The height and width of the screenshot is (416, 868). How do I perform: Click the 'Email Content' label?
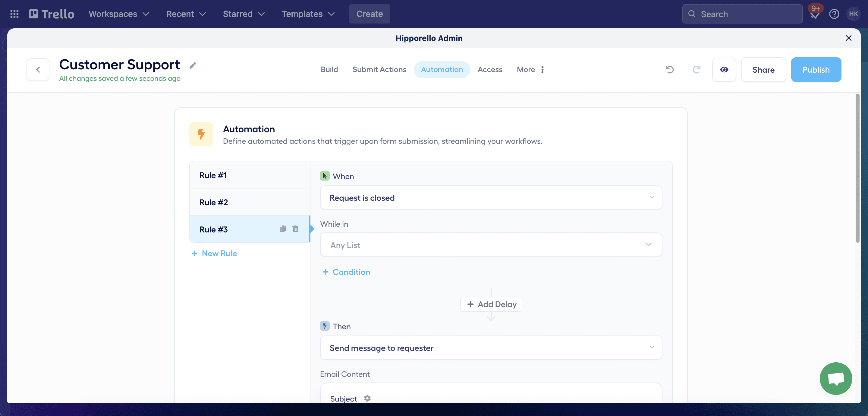click(345, 374)
